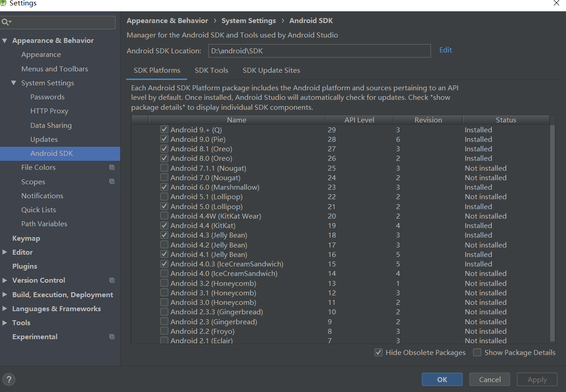Click the Android Studio icon in title bar
This screenshot has height=392, width=566.
coord(4,3)
